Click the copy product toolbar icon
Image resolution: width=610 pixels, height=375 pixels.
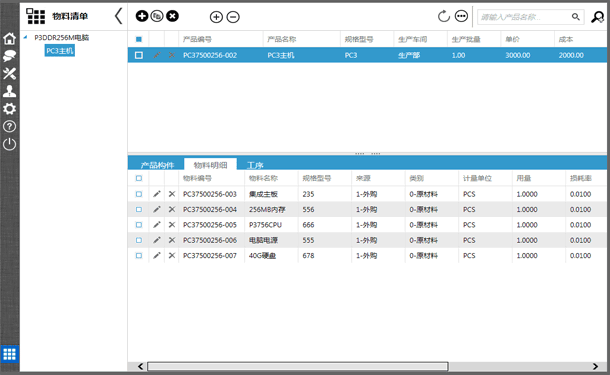[x=157, y=16]
